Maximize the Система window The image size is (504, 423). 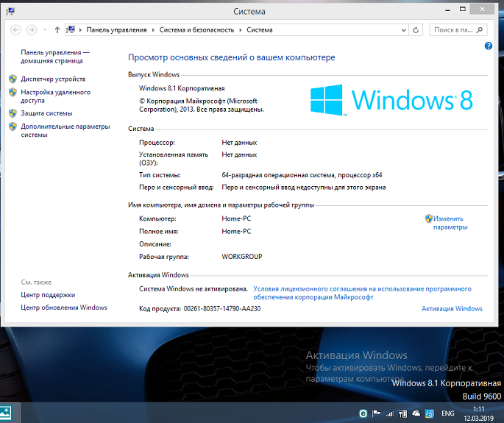click(x=463, y=10)
